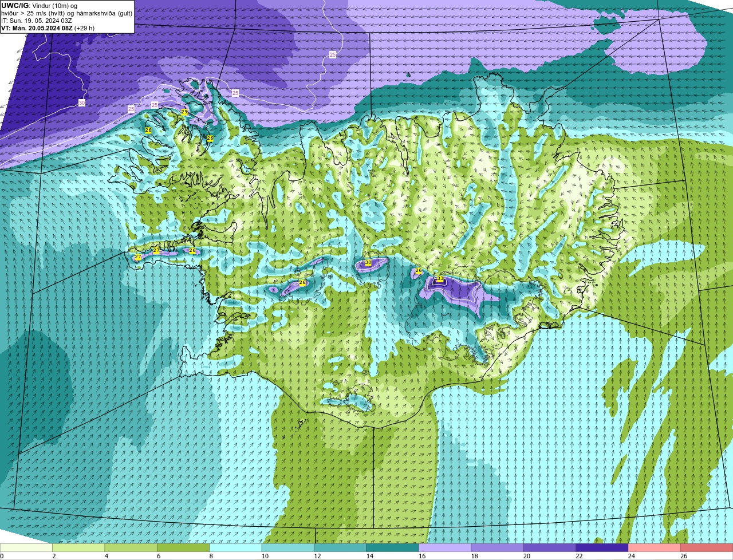Click the white '30' gust contour label
The image size is (733, 560).
click(x=82, y=102)
